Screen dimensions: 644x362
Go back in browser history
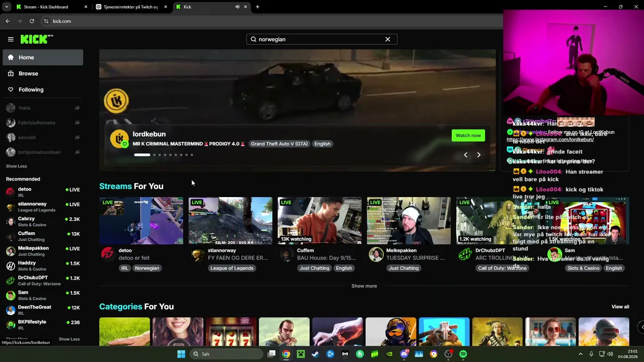[8, 21]
